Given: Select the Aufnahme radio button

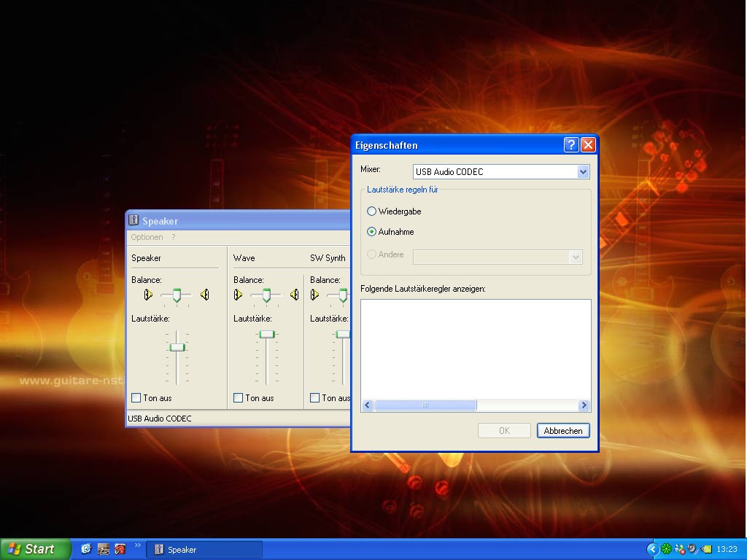Looking at the screenshot, I should point(372,232).
